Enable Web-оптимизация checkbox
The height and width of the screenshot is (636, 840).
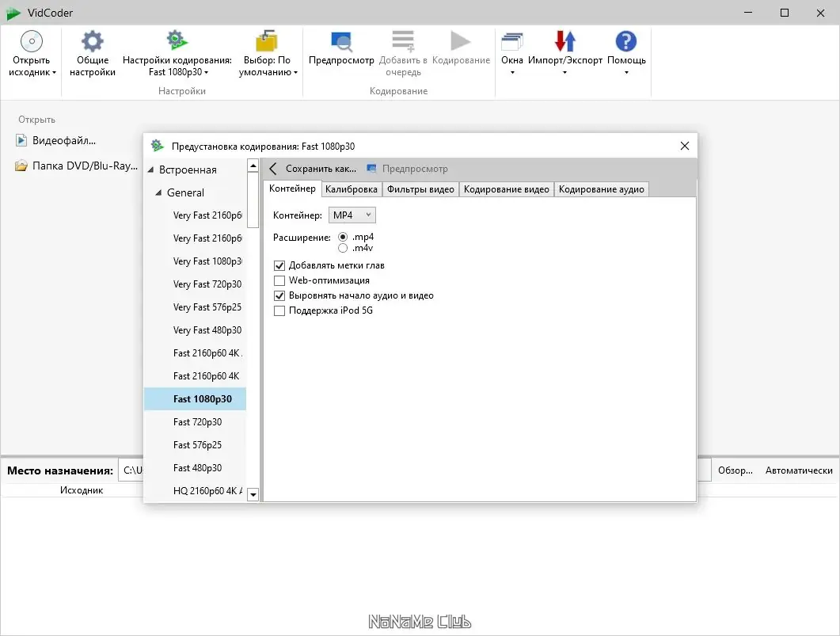click(x=279, y=280)
